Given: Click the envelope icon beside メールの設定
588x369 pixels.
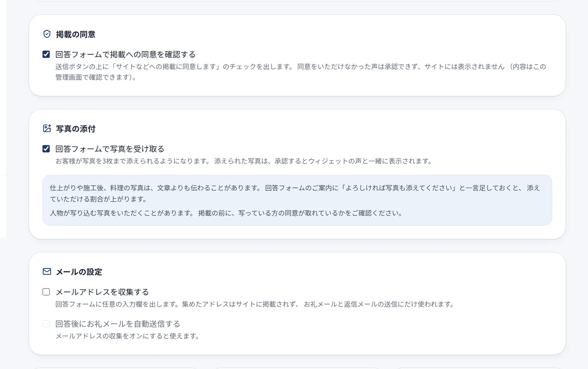Looking at the screenshot, I should tap(47, 272).
